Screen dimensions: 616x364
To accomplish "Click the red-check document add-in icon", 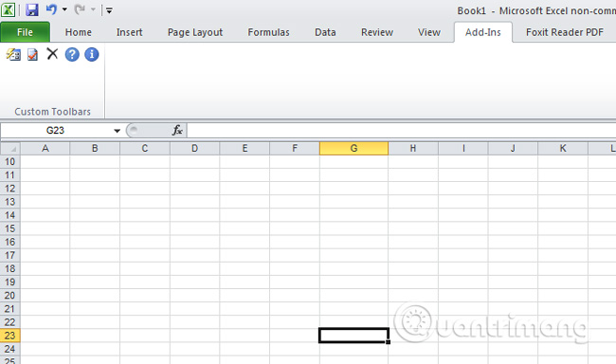I will click(x=32, y=54).
